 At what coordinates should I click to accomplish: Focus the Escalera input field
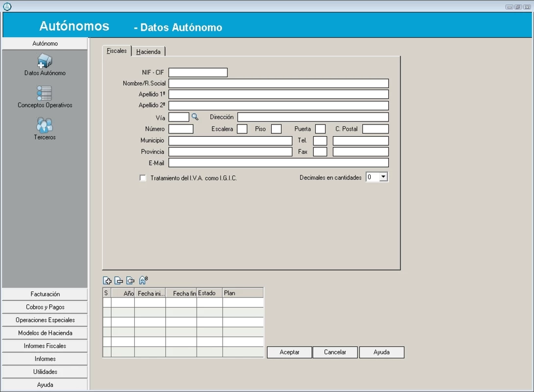(x=242, y=129)
